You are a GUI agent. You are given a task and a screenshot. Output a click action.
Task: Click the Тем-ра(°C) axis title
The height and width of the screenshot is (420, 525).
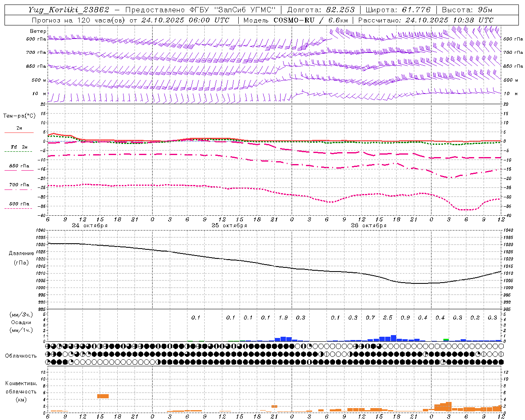(19, 116)
